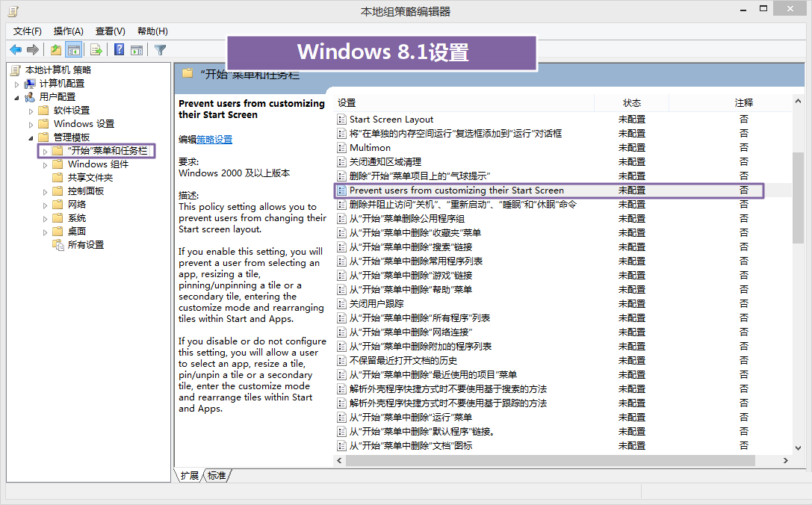Sort by the 状态 column header
This screenshot has height=505, width=812.
(632, 102)
